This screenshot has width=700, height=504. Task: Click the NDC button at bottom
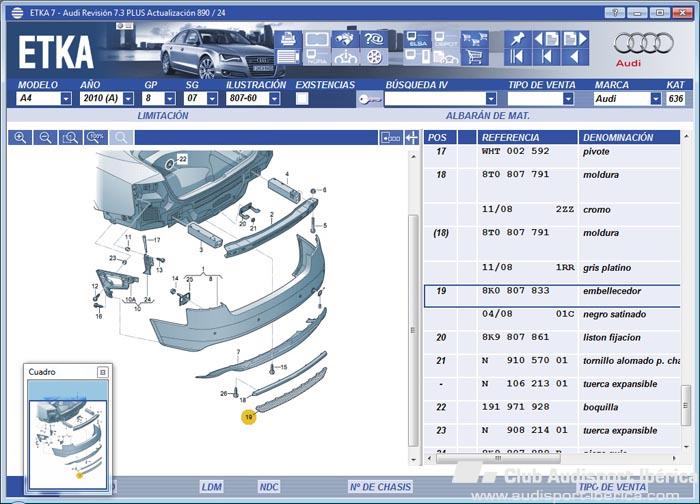[x=269, y=487]
